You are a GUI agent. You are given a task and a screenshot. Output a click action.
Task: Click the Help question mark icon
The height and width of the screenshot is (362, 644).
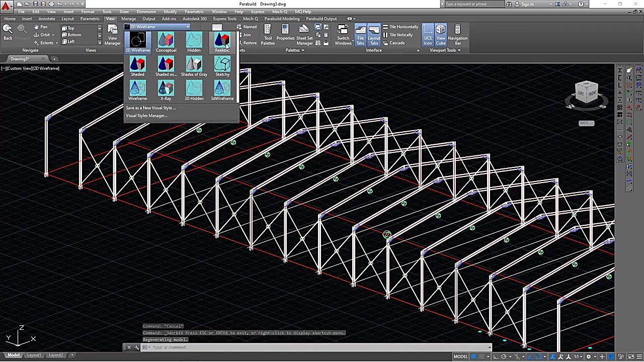click(x=581, y=4)
